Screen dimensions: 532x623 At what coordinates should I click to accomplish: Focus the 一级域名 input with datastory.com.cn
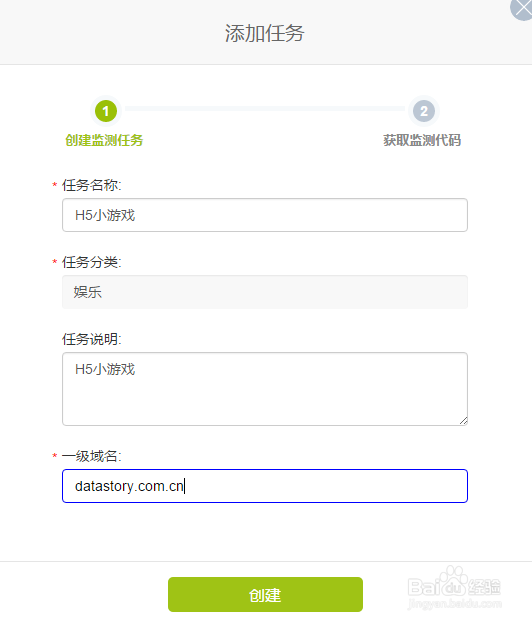point(265,486)
